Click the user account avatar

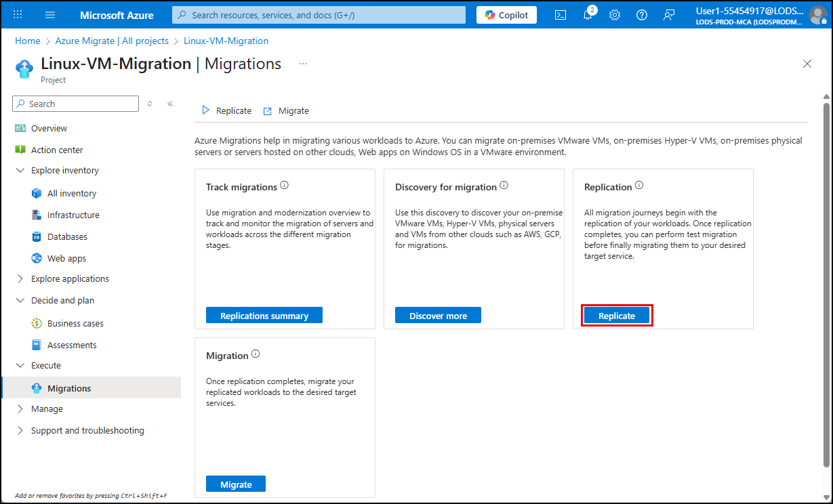(818, 15)
